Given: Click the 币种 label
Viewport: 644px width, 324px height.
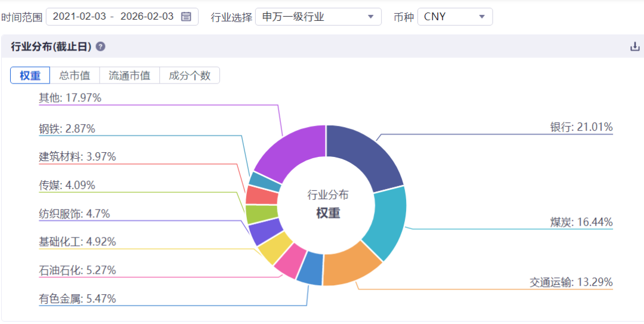Looking at the screenshot, I should [x=404, y=17].
